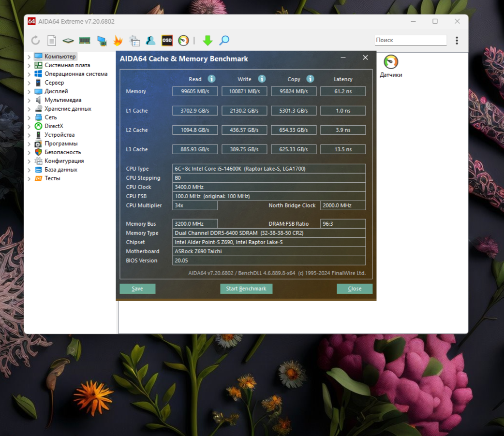The width and height of the screenshot is (504, 436).
Task: Click the North Bridge Clock 2000.0 MHz value
Action: pyautogui.click(x=343, y=205)
